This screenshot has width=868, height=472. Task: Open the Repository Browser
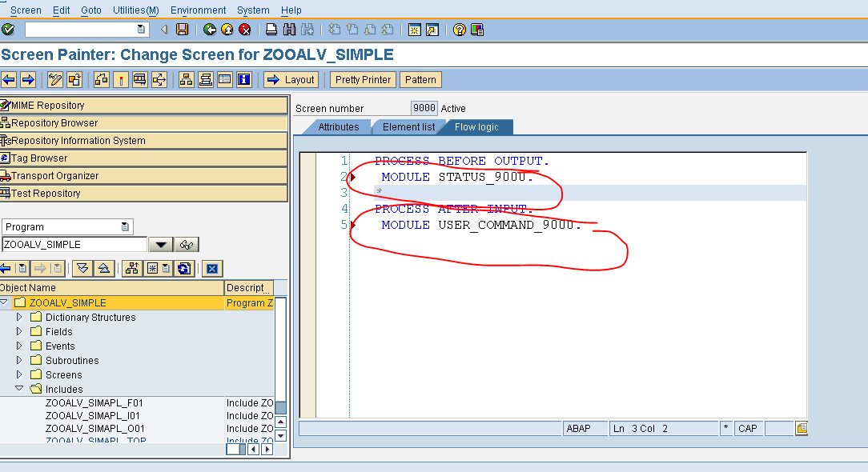click(x=50, y=122)
